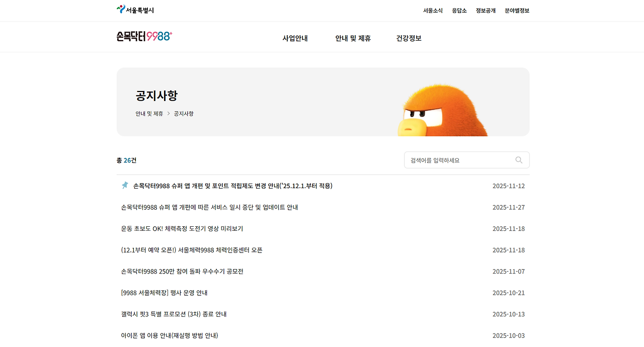
Task: Open the 서울체력9988 체력인증센터 오픈 notice
Action: click(x=192, y=250)
